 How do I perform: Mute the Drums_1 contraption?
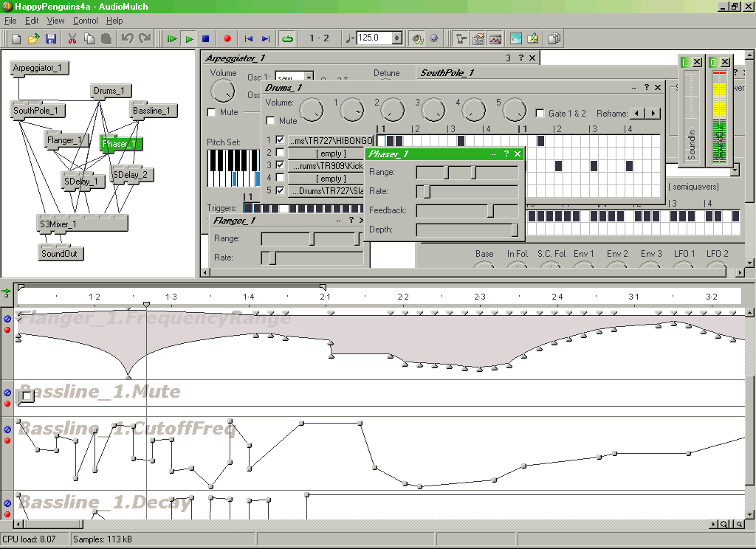(x=271, y=120)
